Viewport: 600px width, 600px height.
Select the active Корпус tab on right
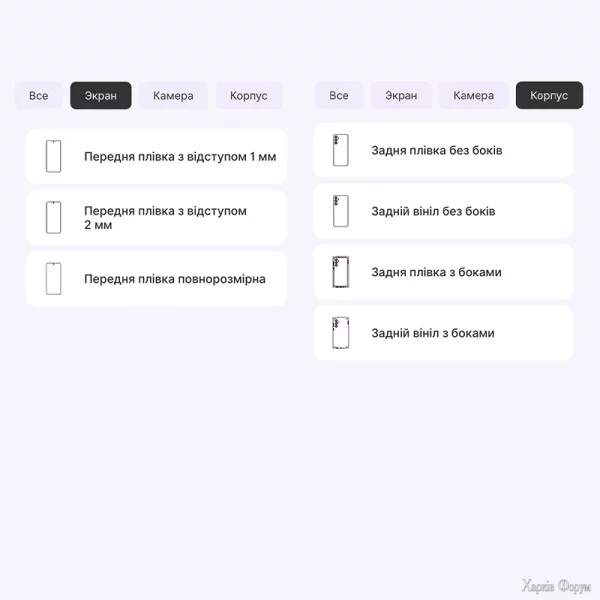tap(549, 96)
